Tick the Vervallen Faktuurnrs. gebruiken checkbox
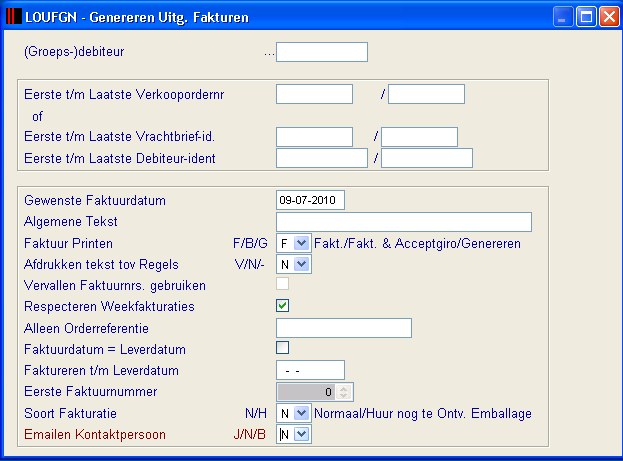Image resolution: width=623 pixels, height=461 pixels. pyautogui.click(x=282, y=284)
